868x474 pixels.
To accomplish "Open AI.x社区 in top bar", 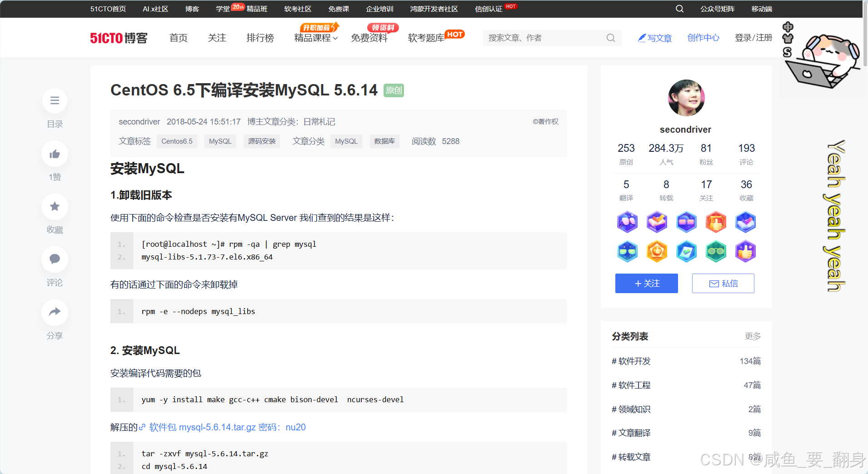I will tap(155, 9).
